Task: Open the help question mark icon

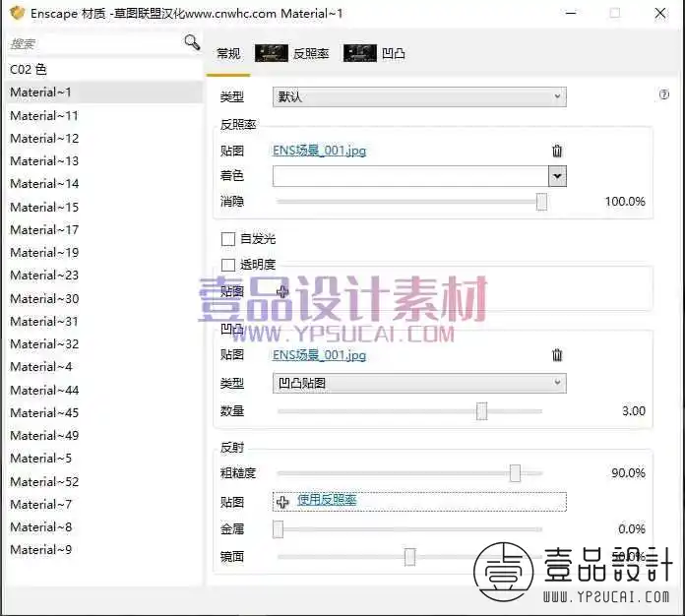Action: pyautogui.click(x=663, y=94)
